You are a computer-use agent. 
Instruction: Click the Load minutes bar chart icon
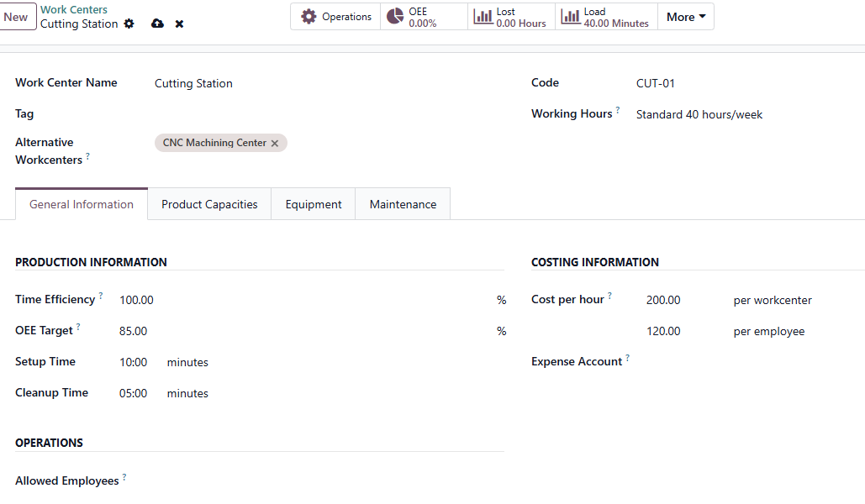(x=571, y=17)
